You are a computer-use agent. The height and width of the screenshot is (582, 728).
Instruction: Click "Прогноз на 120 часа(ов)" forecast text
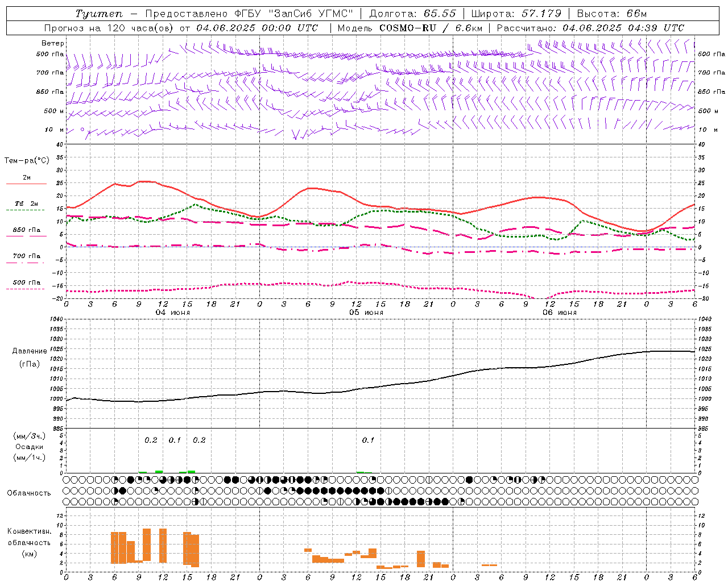(x=109, y=28)
